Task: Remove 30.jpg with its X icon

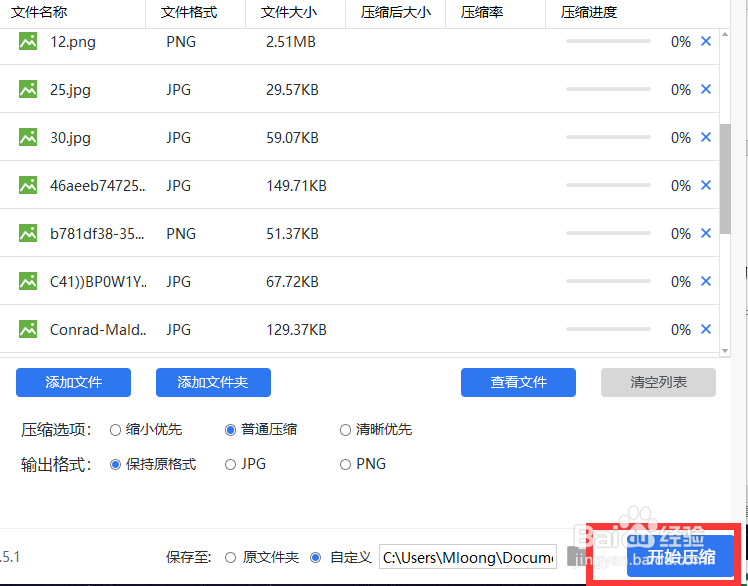Action: pyautogui.click(x=706, y=137)
